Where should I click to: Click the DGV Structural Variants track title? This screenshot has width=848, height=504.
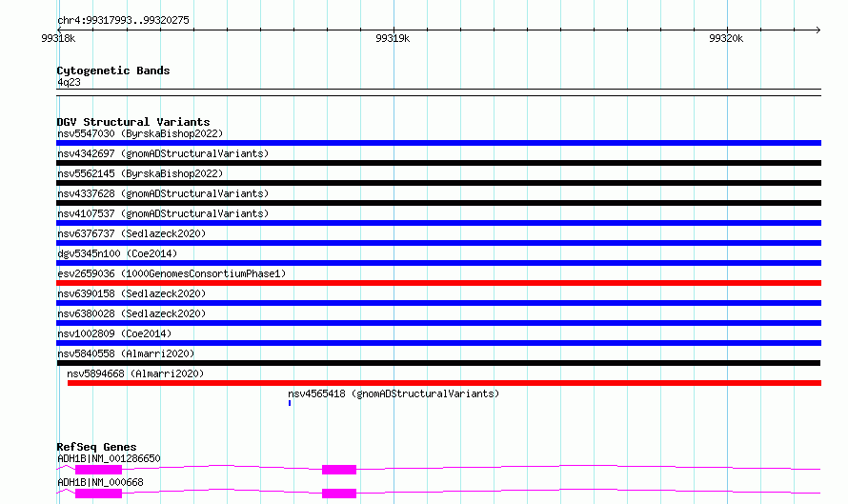click(x=133, y=122)
